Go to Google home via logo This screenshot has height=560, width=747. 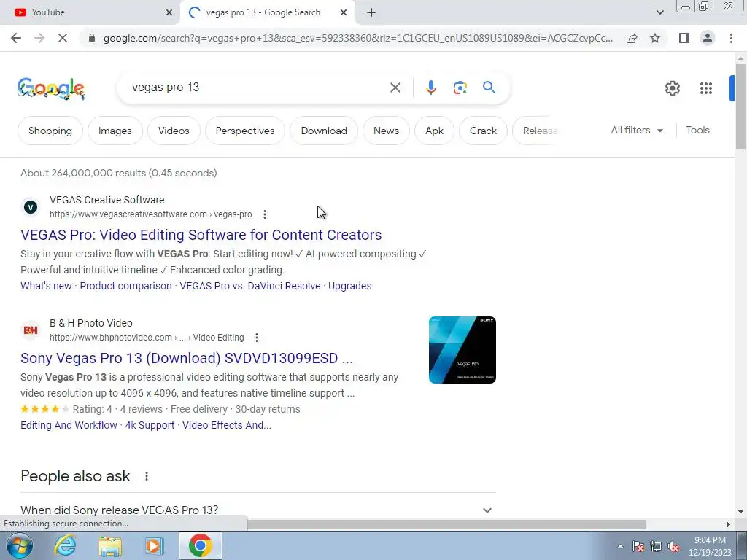click(x=51, y=88)
